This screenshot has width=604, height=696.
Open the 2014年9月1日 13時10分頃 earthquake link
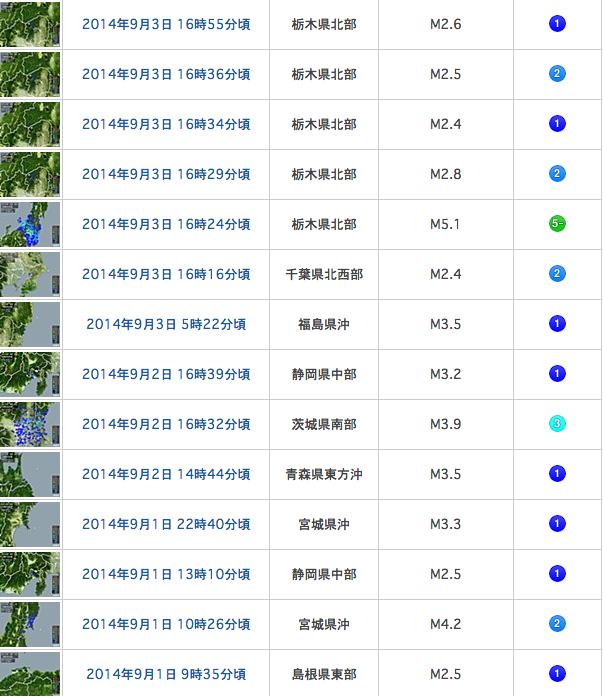click(166, 574)
